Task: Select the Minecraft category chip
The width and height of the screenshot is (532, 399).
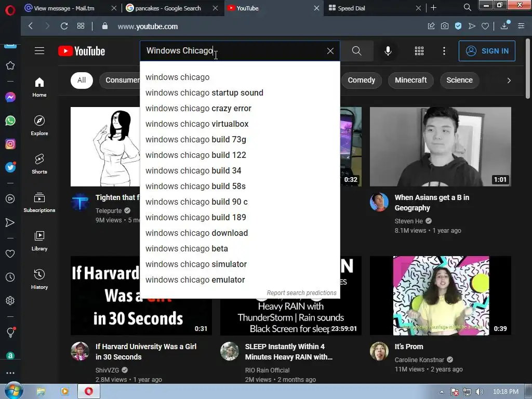Action: [410, 81]
